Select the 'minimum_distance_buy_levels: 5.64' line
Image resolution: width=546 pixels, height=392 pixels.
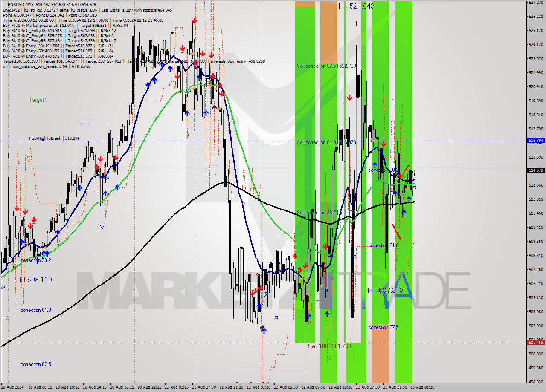pos(46,66)
